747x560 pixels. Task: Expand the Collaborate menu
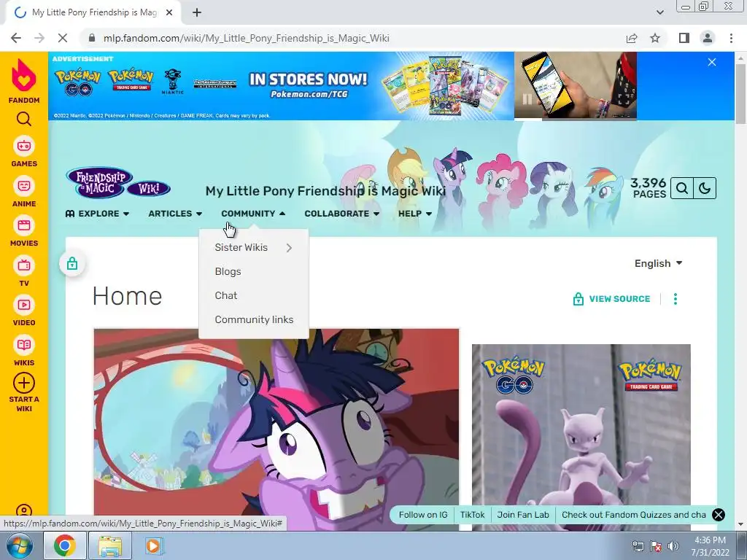[x=342, y=214]
